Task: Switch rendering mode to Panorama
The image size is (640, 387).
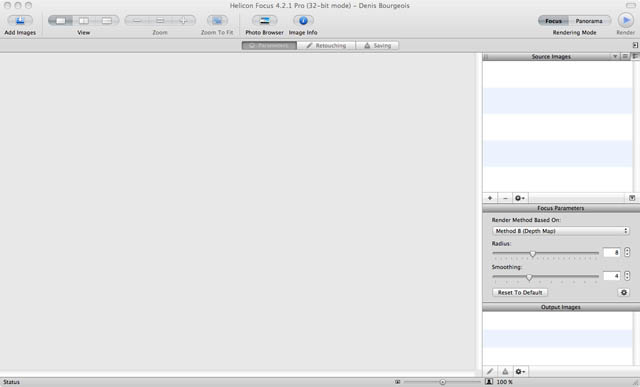Action: (x=589, y=21)
